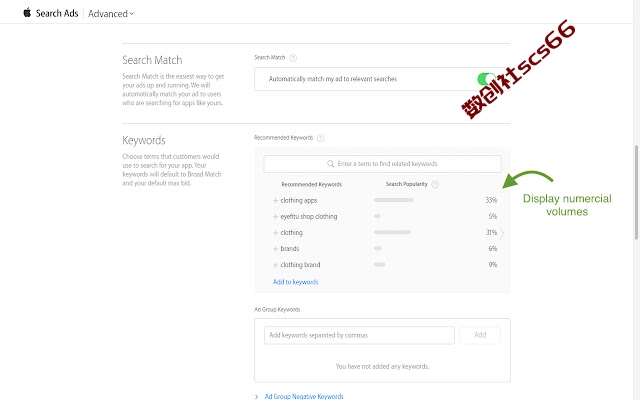Image resolution: width=640 pixels, height=400 pixels.
Task: Select the 'brands' keyword text
Action: (x=290, y=249)
